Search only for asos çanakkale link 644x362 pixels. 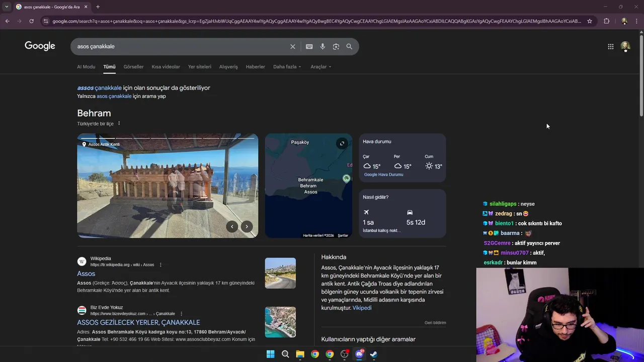(114, 96)
